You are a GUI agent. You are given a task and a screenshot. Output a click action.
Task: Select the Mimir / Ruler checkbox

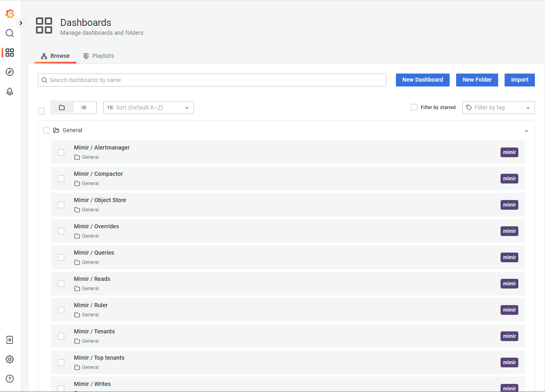(x=61, y=310)
